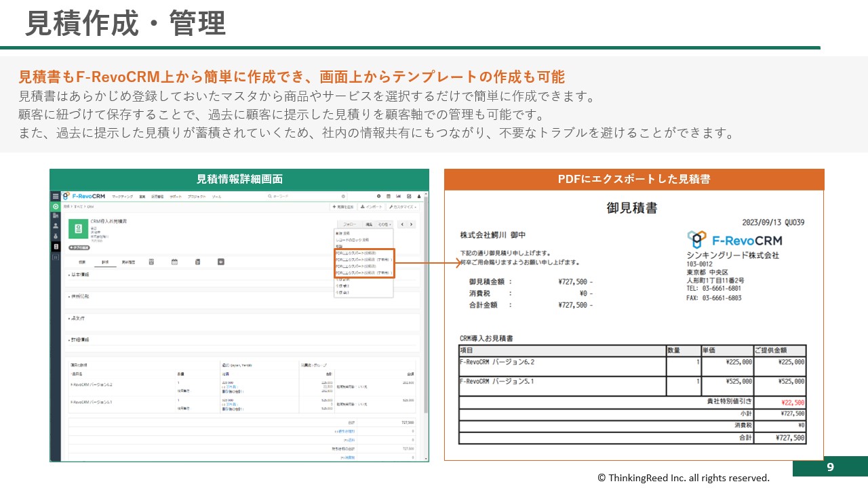Select the highlighted document icon in CRM sidebar

(56, 247)
